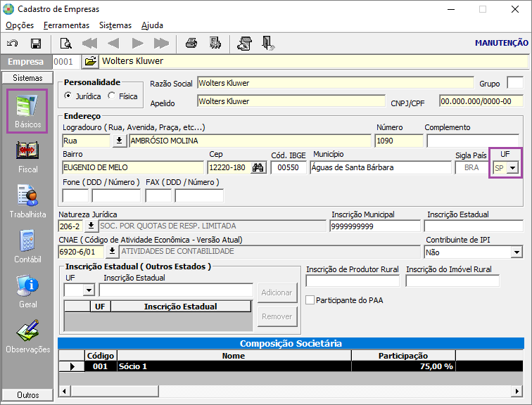
Task: Open the Ferramentas menu
Action: 66,25
